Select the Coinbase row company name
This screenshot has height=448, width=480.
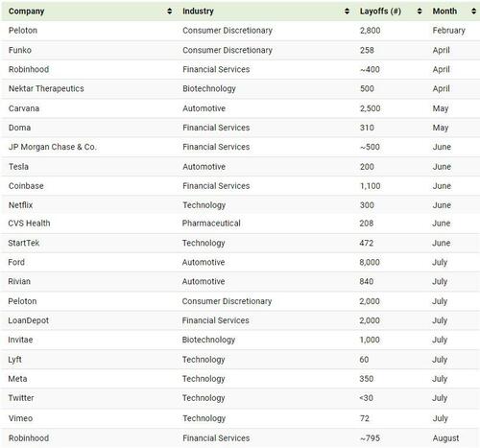pos(26,186)
